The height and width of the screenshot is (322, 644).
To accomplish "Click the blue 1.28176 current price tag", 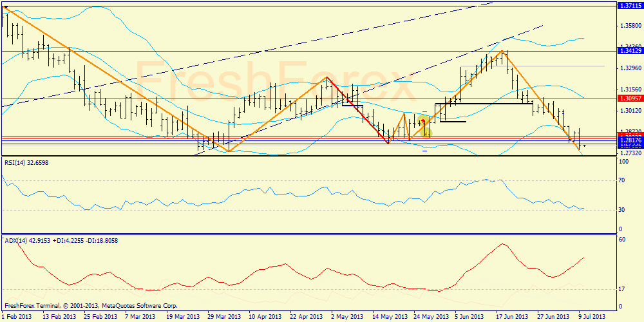I will pos(628,140).
